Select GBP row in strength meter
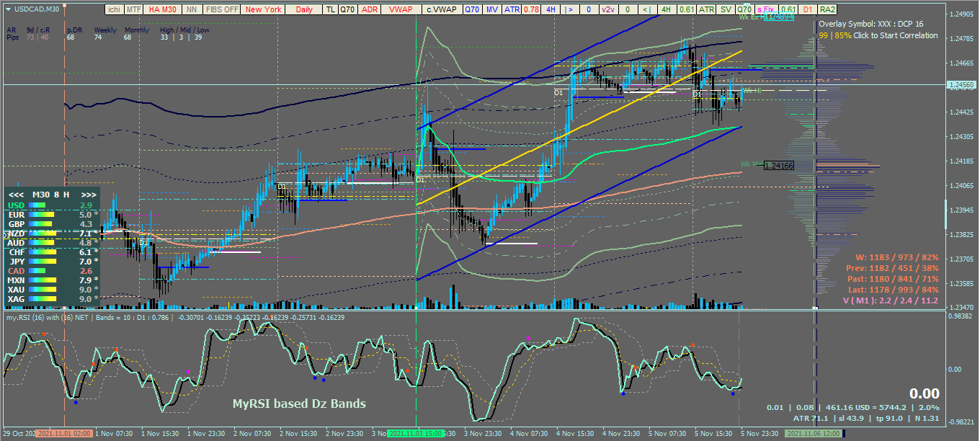This screenshot has height=441, width=980. click(x=51, y=224)
